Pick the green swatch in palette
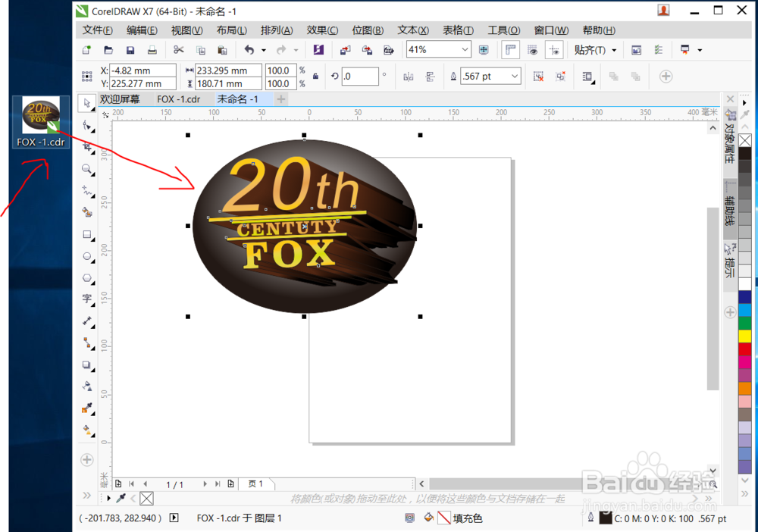The image size is (758, 532). 745,324
